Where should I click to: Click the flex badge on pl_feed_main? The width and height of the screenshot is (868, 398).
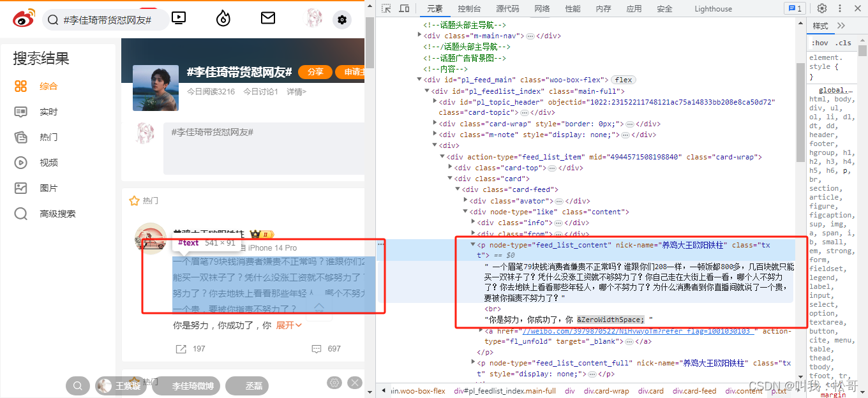click(624, 80)
